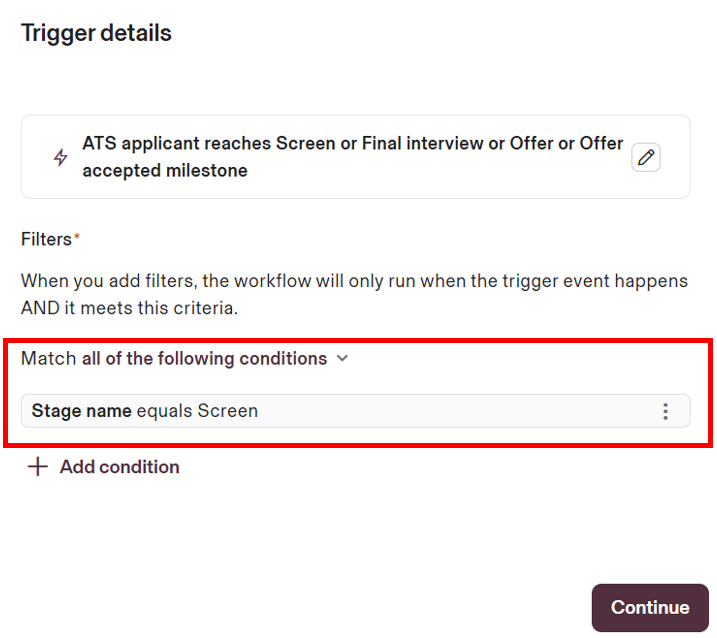This screenshot has width=717, height=638.
Task: Click the red asterisk beside Filters
Action: (77, 237)
